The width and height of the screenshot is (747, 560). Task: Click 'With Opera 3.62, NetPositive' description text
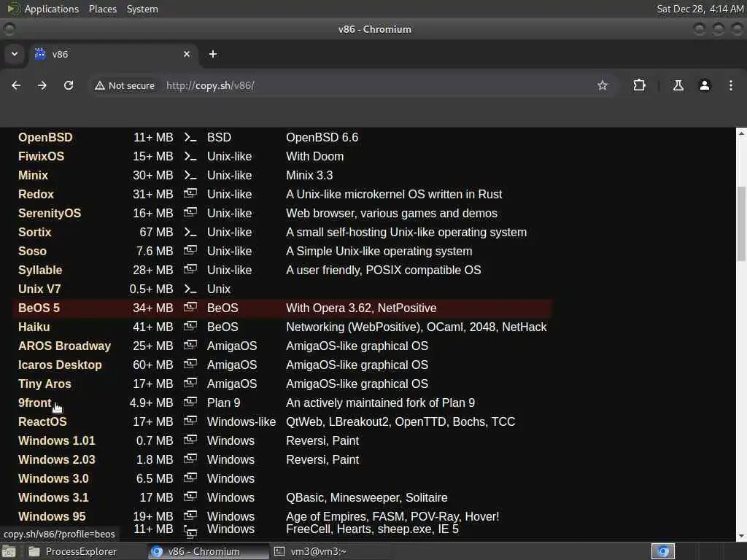click(361, 308)
